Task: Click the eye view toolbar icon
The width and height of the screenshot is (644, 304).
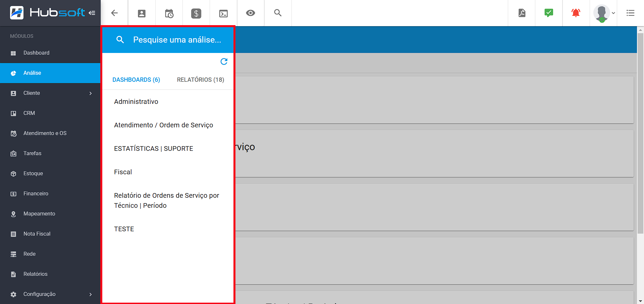Action: (x=251, y=13)
